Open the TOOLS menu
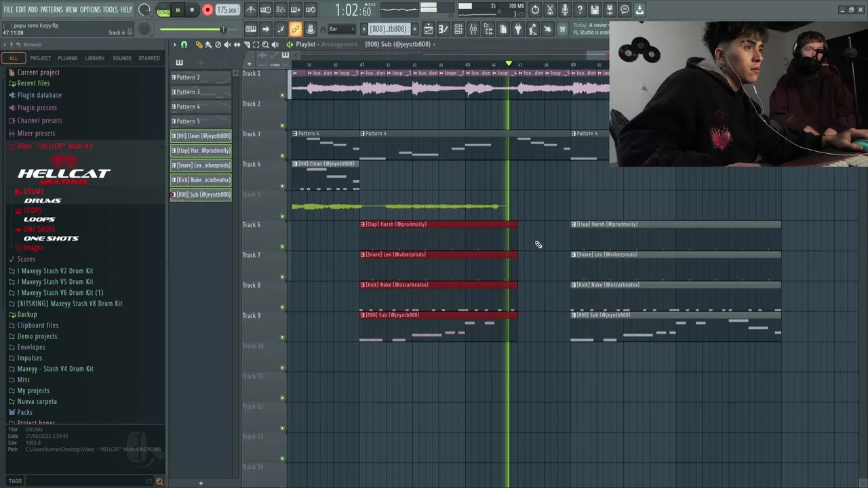Viewport: 868px width, 488px height. coord(111,9)
